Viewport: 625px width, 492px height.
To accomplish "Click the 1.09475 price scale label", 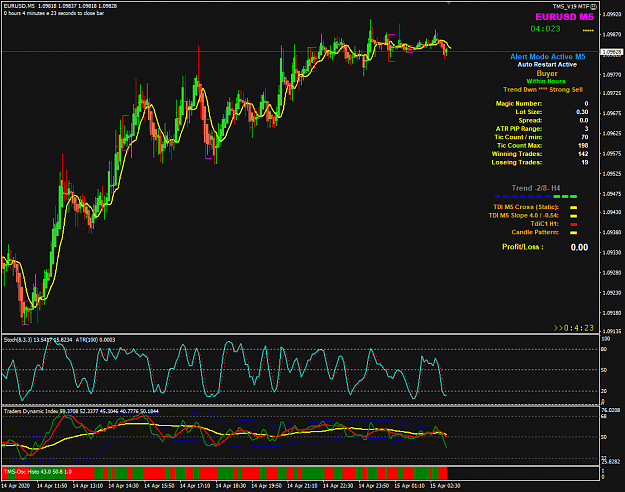I will 611,194.
